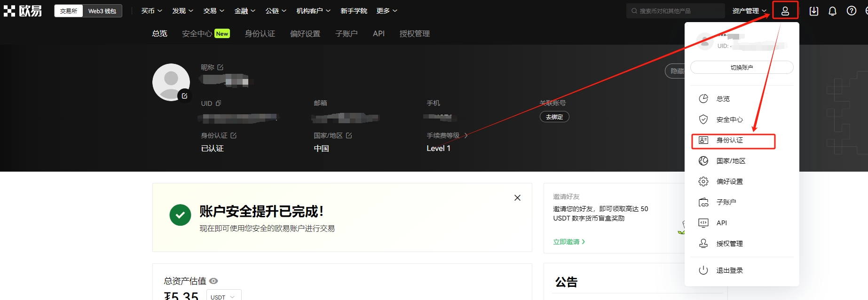Viewport: 868px width, 300px height.
Task: Edit avatar using the pencil badge
Action: coord(184,95)
